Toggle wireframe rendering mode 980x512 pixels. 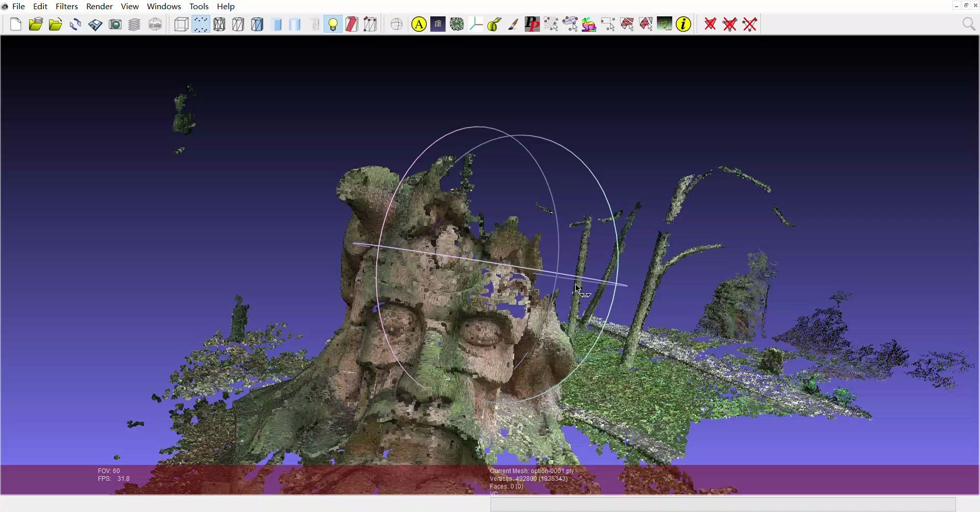219,24
